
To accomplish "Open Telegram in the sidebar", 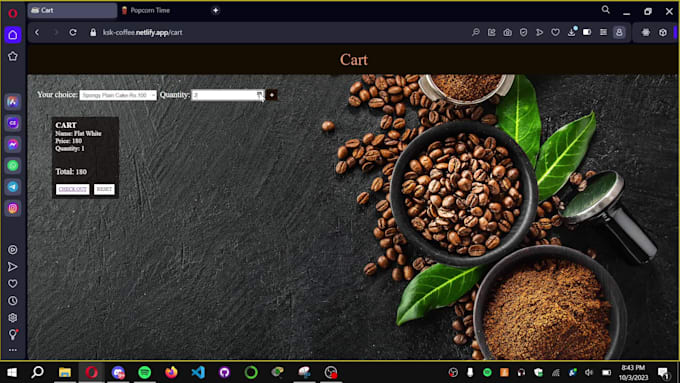I will point(13,187).
